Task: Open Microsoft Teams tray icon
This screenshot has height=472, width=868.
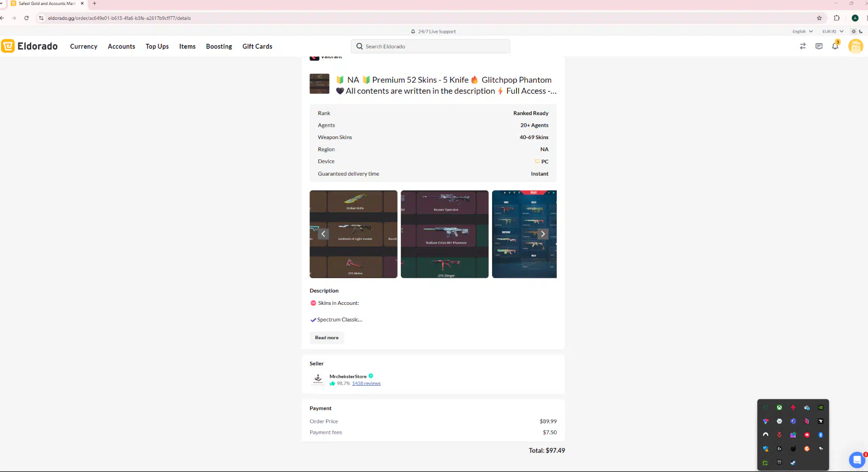Action: click(x=793, y=421)
